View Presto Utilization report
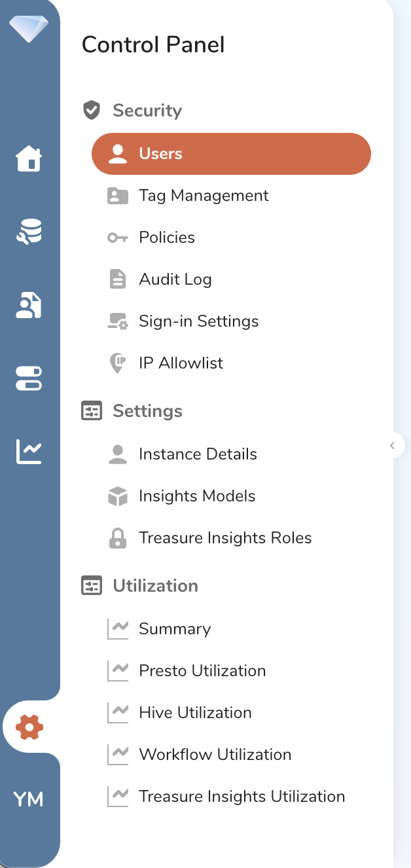The image size is (411, 868). [x=202, y=671]
